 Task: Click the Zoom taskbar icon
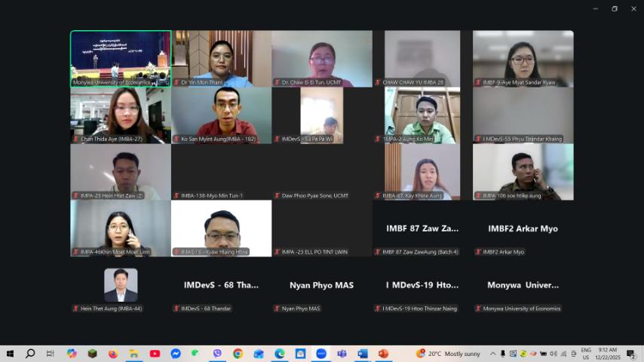click(321, 354)
